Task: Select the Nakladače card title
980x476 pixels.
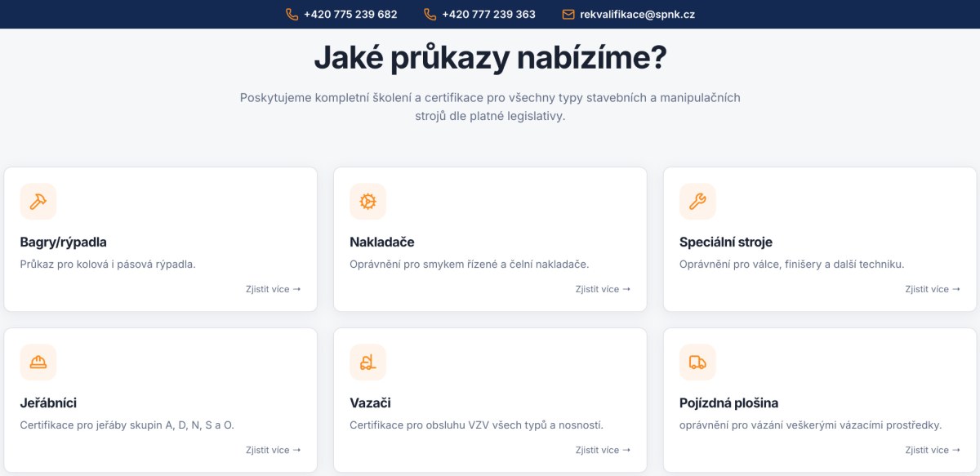Action: [x=382, y=242]
